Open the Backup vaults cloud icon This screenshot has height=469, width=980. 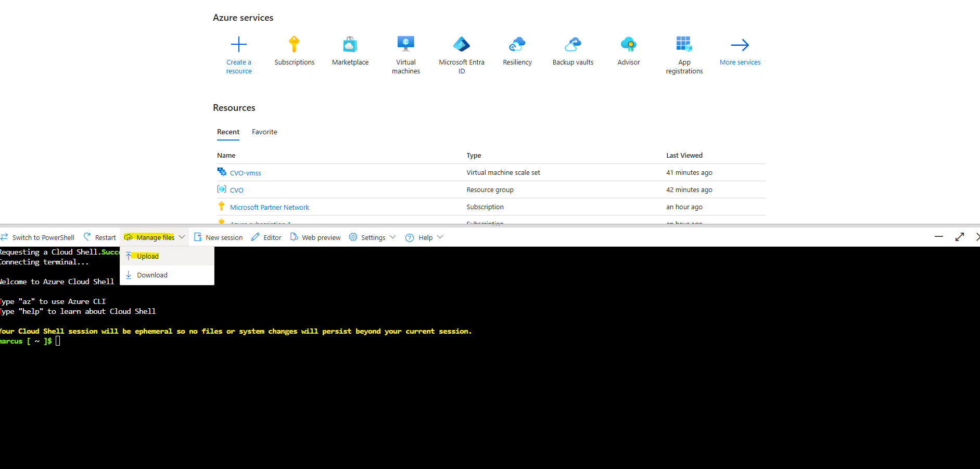coord(572,44)
